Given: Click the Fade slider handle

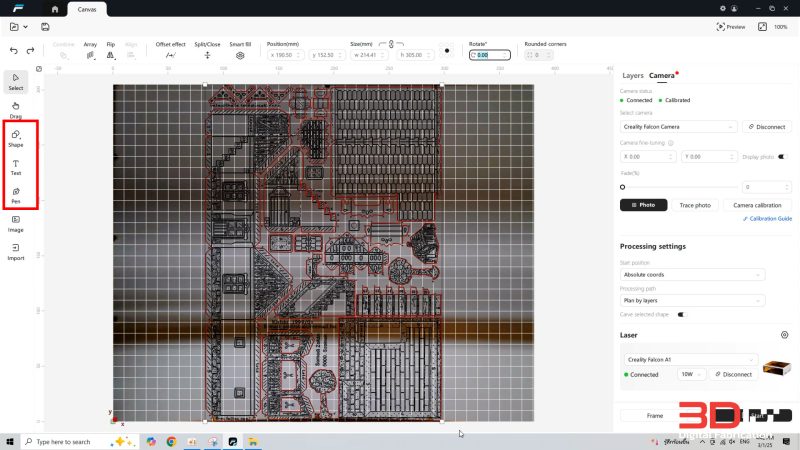Looking at the screenshot, I should 622,187.
